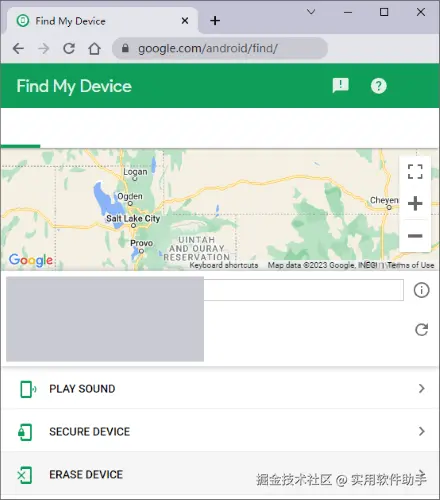
Task: Refresh the device location
Action: (421, 330)
